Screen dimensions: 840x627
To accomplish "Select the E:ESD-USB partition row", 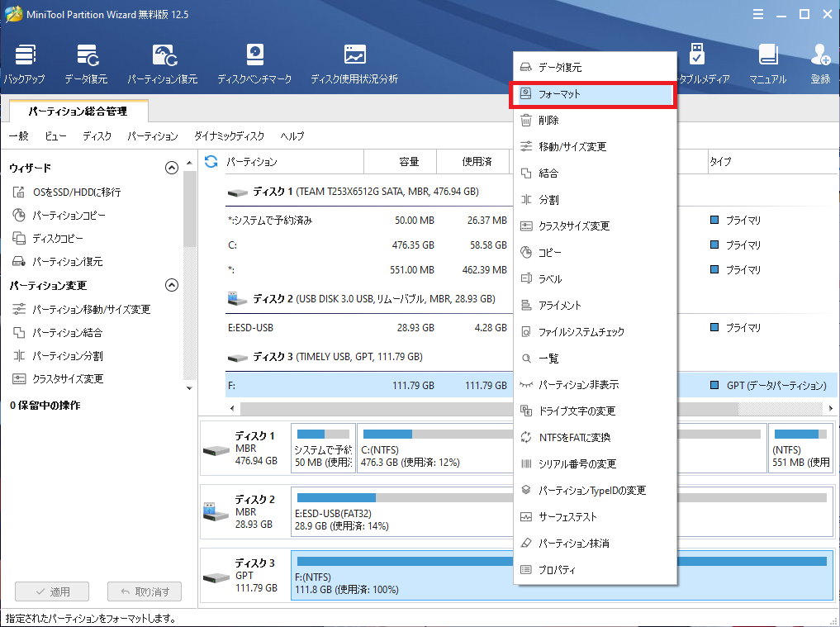I will point(368,327).
